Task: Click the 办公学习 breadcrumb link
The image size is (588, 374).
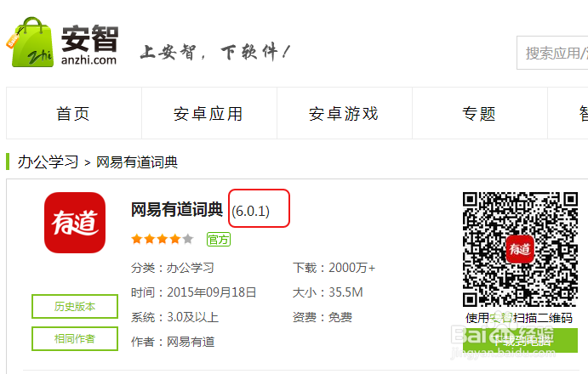Action: (x=48, y=161)
